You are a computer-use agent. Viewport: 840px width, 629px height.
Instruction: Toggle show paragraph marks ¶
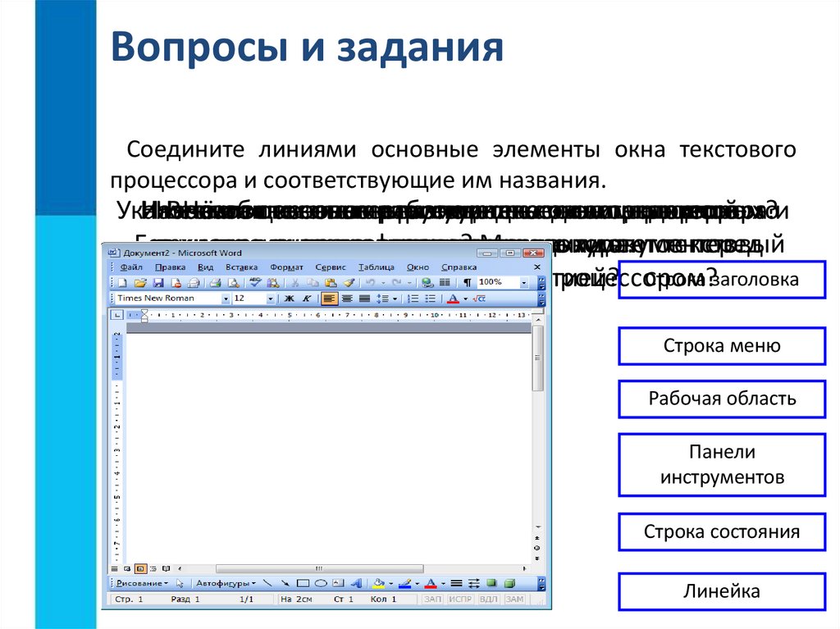[467, 282]
